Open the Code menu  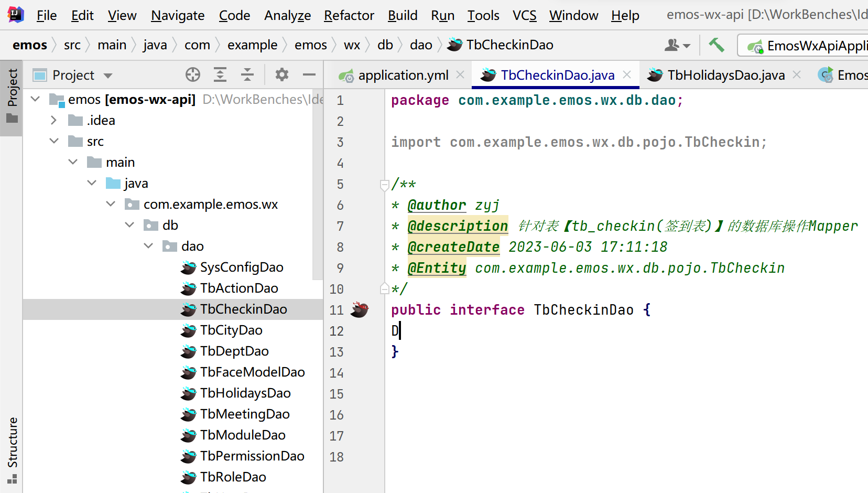coord(234,15)
